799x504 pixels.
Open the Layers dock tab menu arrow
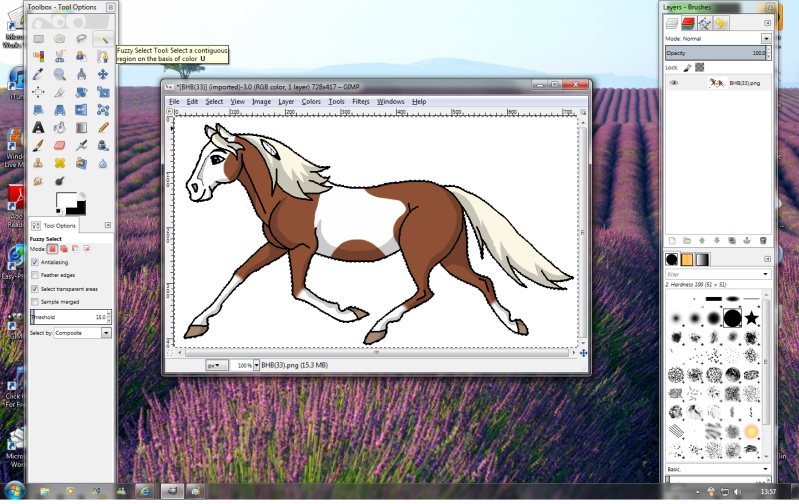tap(767, 23)
